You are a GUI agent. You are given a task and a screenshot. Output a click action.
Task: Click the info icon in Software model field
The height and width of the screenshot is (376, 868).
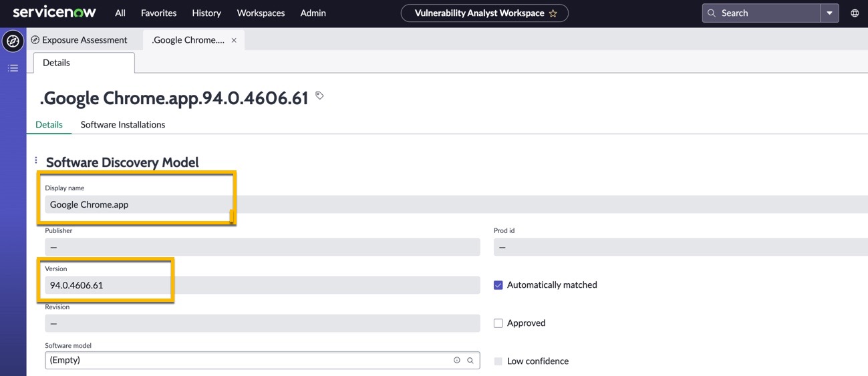[457, 361]
